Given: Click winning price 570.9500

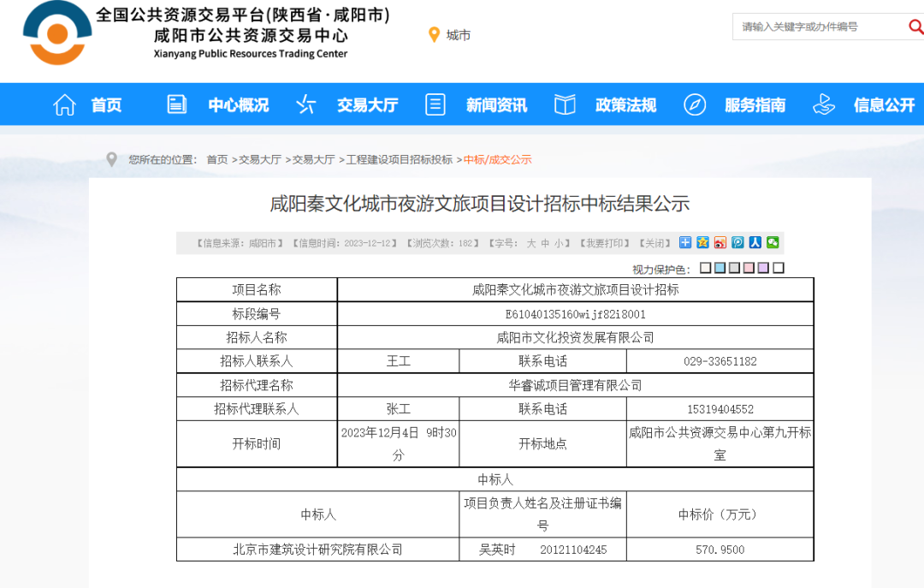Looking at the screenshot, I should point(720,549).
